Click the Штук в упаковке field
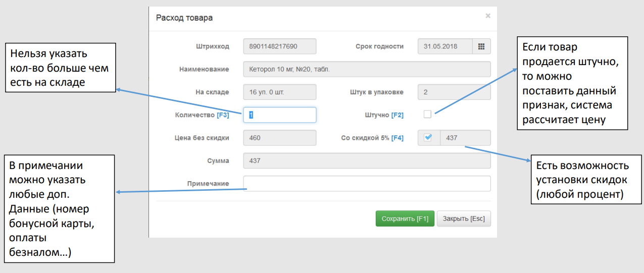The width and height of the screenshot is (644, 273). (454, 92)
